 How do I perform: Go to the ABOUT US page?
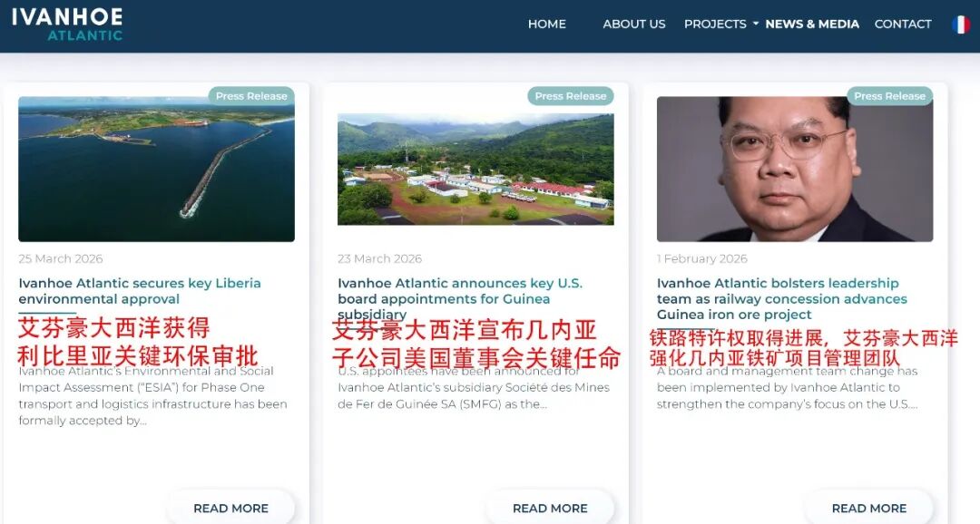(633, 24)
